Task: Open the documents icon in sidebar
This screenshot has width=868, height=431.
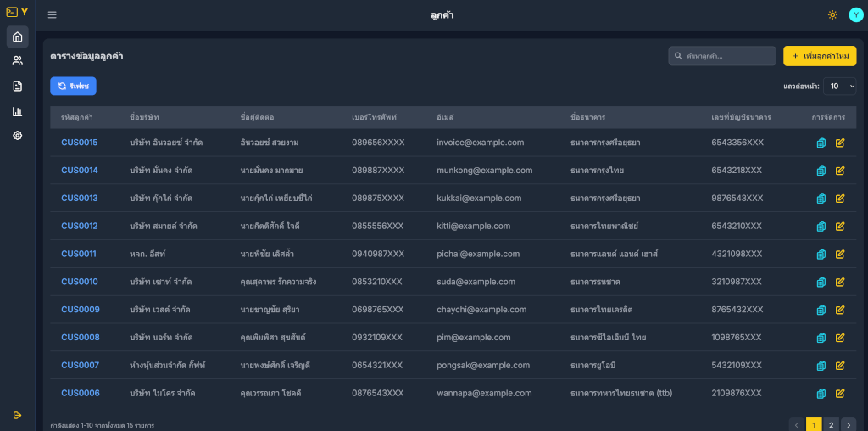Action: [x=17, y=86]
